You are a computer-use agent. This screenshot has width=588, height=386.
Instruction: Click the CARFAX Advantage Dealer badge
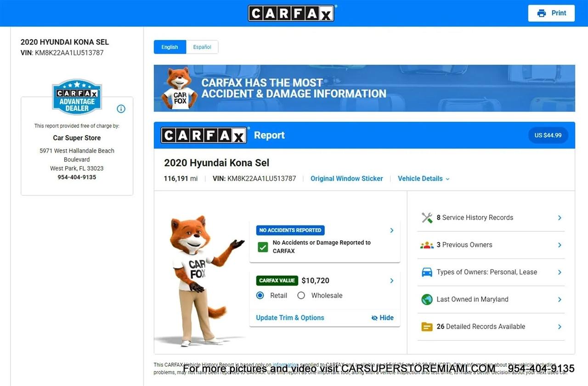(77, 97)
